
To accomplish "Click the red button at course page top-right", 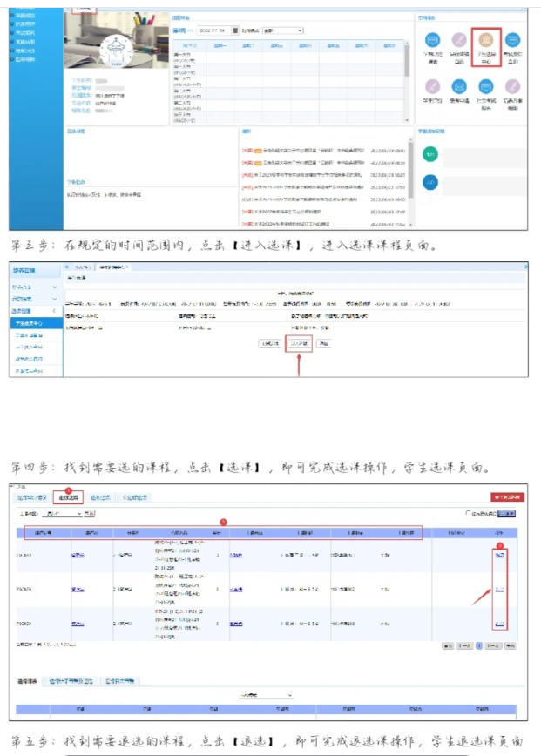I will click(x=507, y=496).
